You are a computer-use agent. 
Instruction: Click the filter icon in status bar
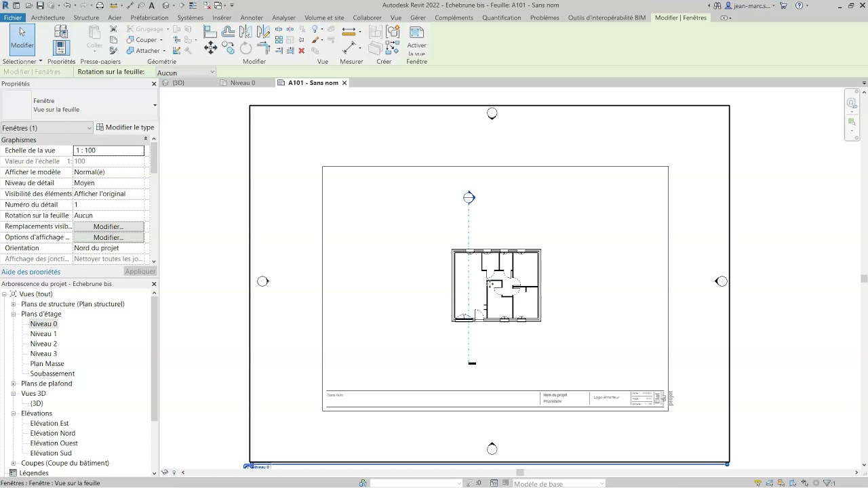click(827, 483)
